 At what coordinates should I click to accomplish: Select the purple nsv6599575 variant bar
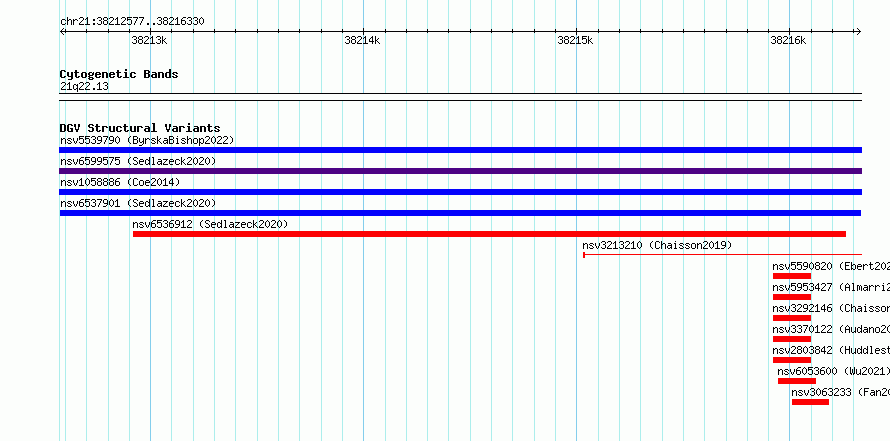click(x=460, y=171)
